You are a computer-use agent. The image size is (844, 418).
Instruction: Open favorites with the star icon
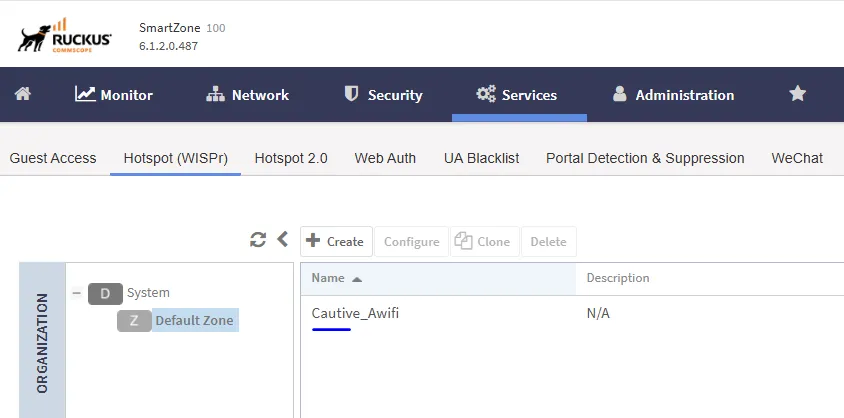[797, 94]
